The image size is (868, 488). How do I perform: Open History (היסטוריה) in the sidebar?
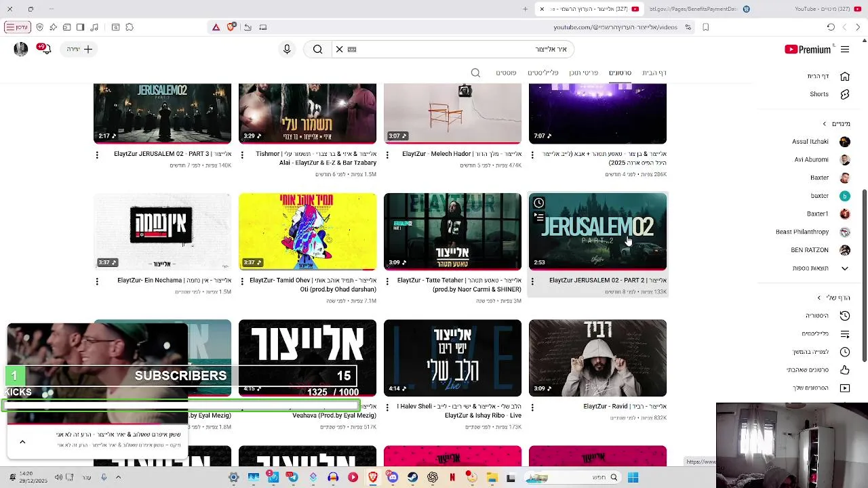[x=829, y=316]
